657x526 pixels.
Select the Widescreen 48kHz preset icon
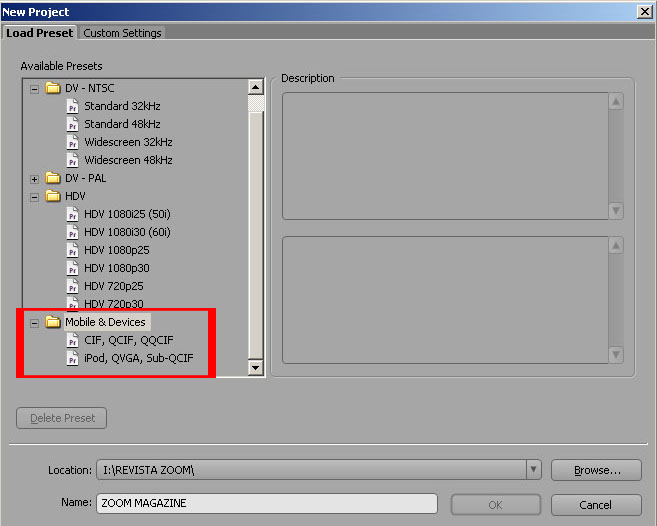coord(72,160)
